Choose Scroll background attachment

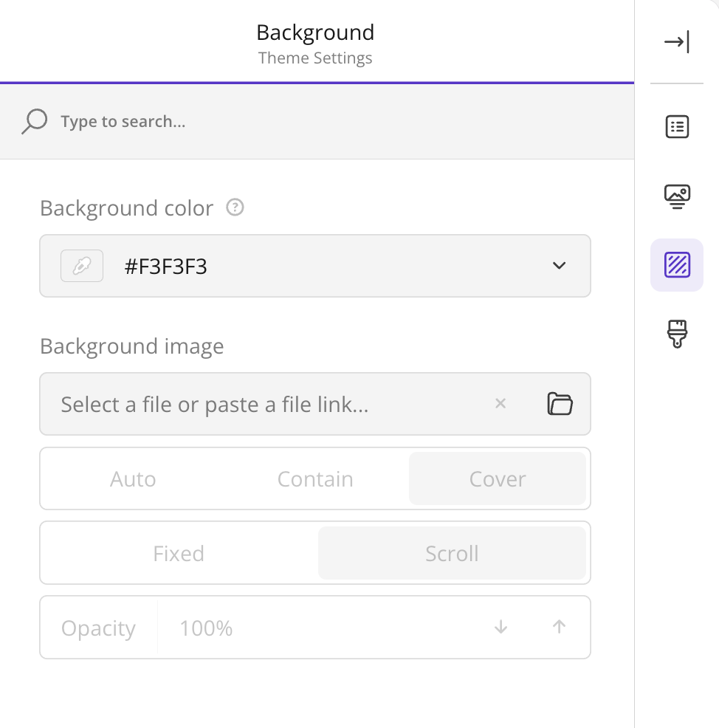(x=452, y=553)
